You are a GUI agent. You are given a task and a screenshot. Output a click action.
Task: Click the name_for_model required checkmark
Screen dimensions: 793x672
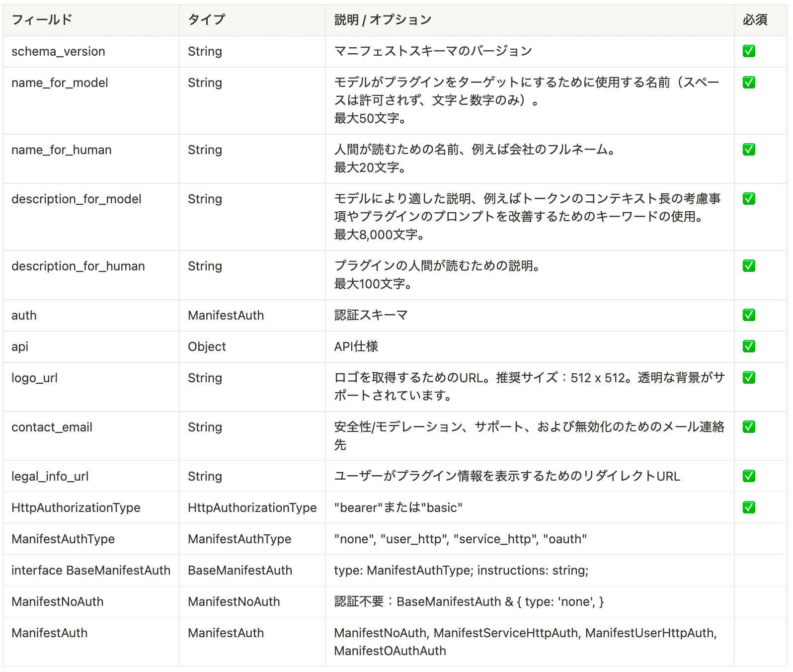pos(749,83)
